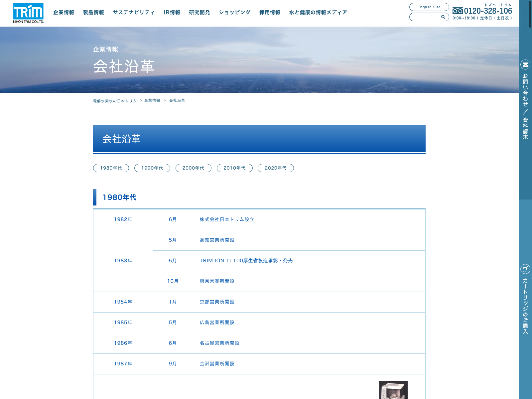532x399 pixels.
Task: Open the 企業情報 navigation menu
Action: pyautogui.click(x=64, y=13)
